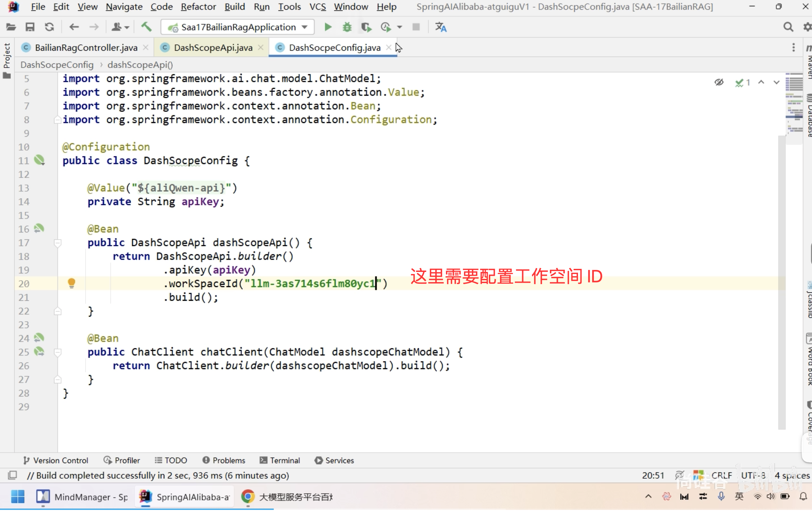This screenshot has height=512, width=812.
Task: Expand the profiler run options dropdown arrow
Action: pos(399,27)
